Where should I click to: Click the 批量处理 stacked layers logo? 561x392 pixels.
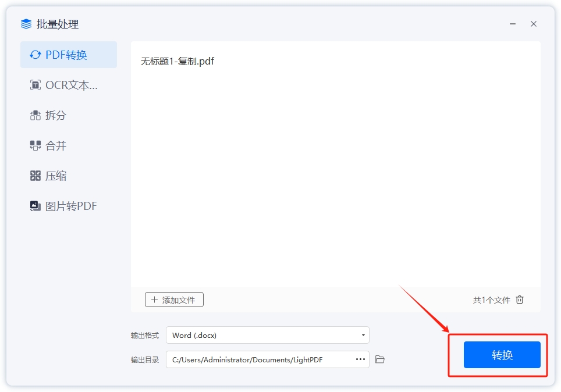[x=26, y=24]
